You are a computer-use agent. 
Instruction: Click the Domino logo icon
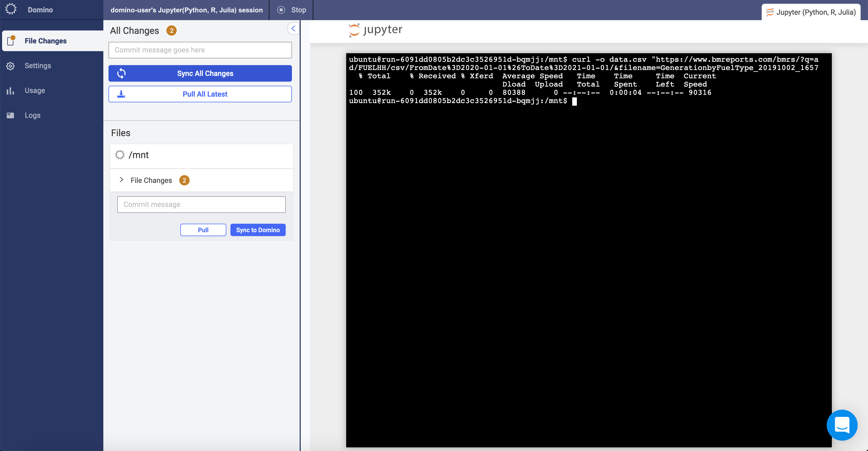pos(11,9)
